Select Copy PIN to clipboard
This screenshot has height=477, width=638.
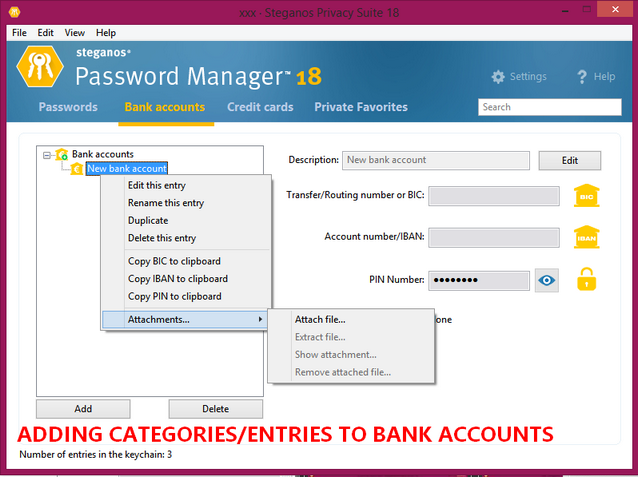[186, 296]
